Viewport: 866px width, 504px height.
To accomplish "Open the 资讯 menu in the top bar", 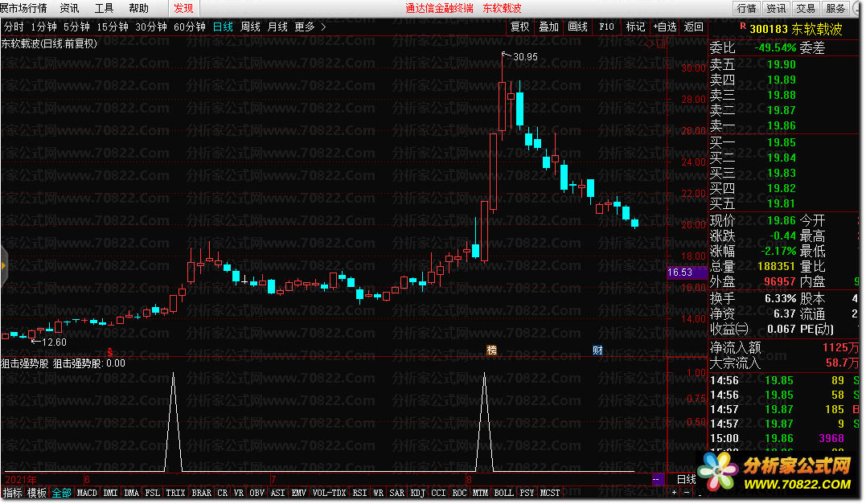I will [69, 8].
